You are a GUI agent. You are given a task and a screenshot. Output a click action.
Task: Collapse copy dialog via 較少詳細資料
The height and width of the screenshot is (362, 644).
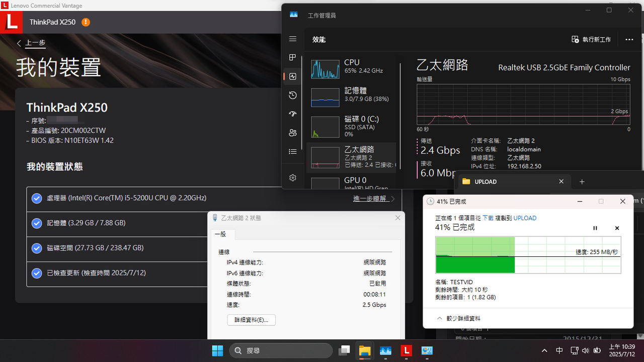tap(458, 318)
